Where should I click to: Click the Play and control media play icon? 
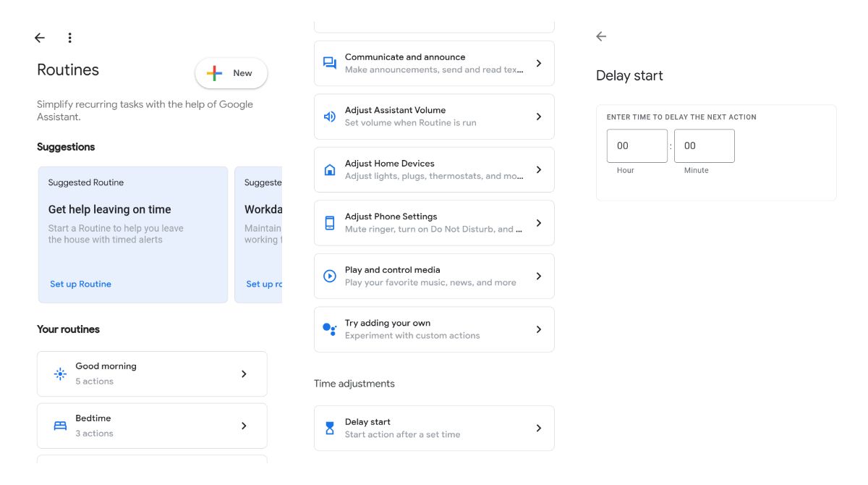[330, 276]
